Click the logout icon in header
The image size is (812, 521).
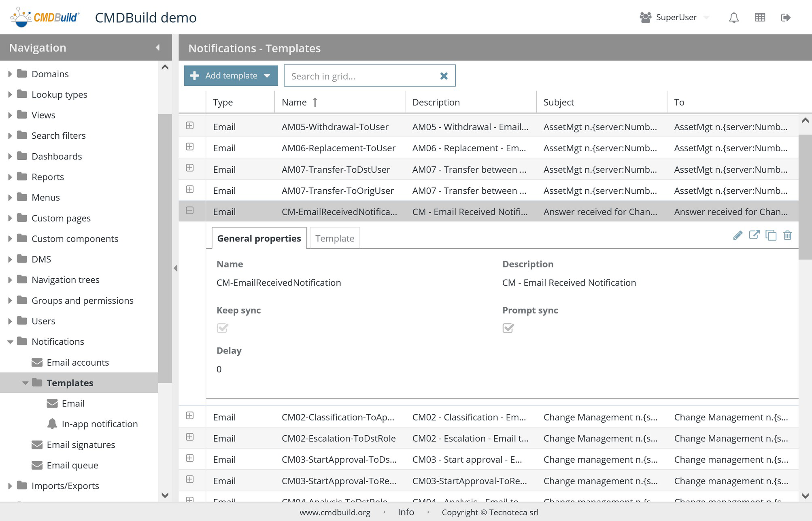tap(785, 18)
